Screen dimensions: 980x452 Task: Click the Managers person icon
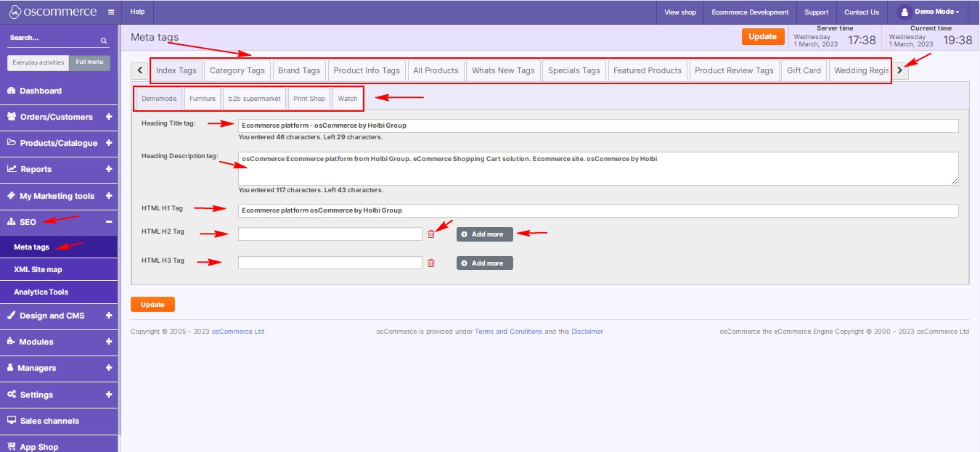[x=11, y=368]
